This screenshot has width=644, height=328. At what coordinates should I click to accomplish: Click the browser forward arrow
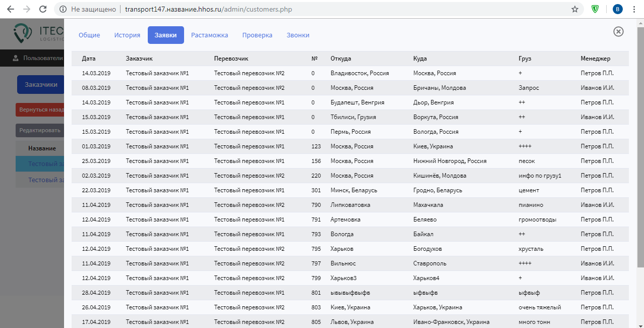(x=27, y=9)
